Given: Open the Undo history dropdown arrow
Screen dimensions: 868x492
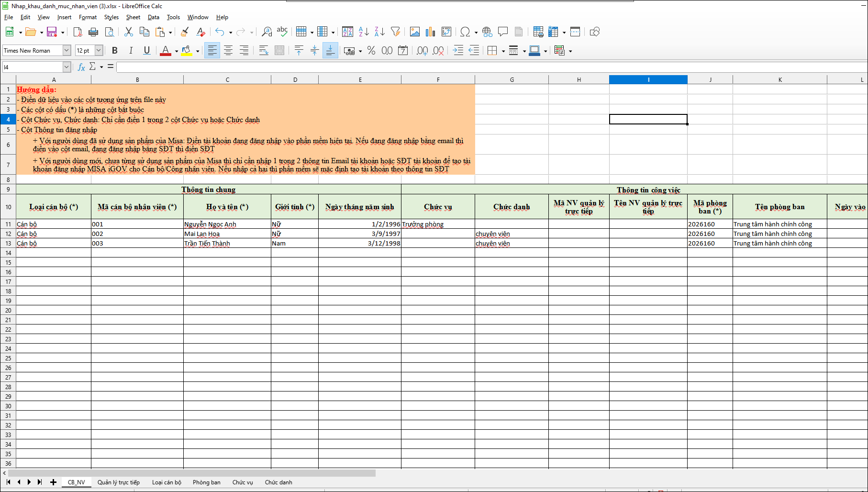Looking at the screenshot, I should pyautogui.click(x=231, y=33).
